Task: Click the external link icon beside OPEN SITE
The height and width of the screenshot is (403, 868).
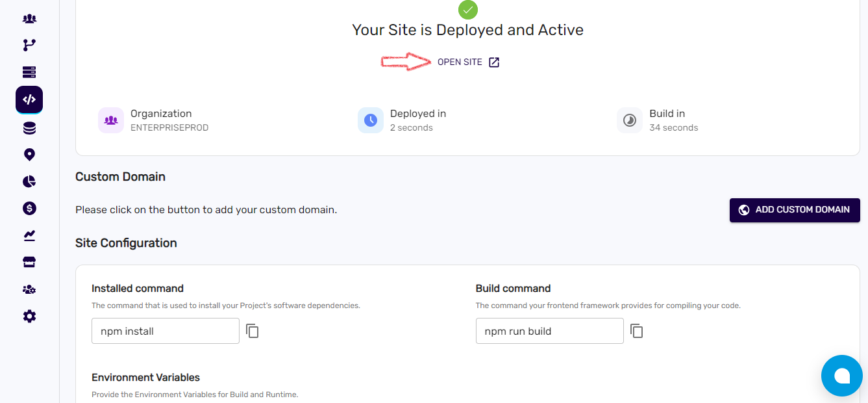Action: (x=494, y=62)
